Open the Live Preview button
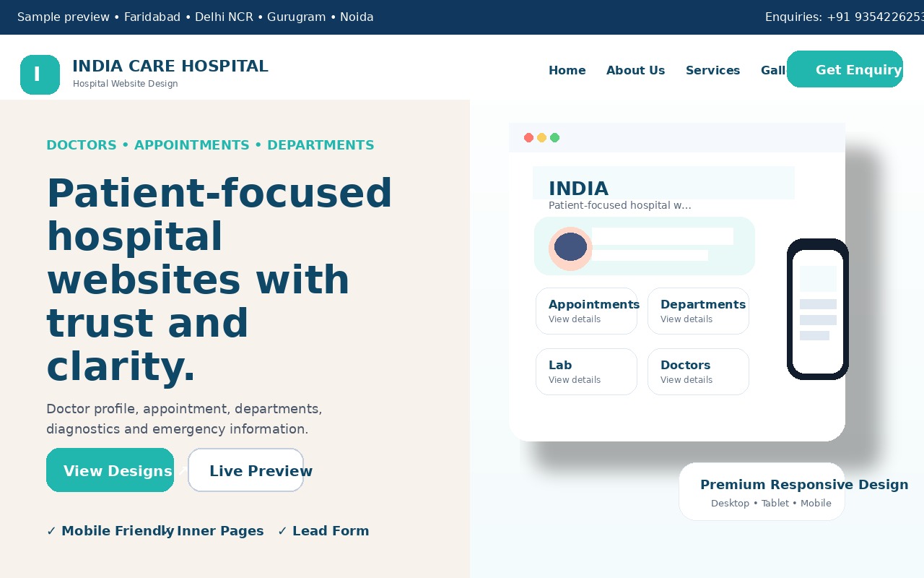 245,470
